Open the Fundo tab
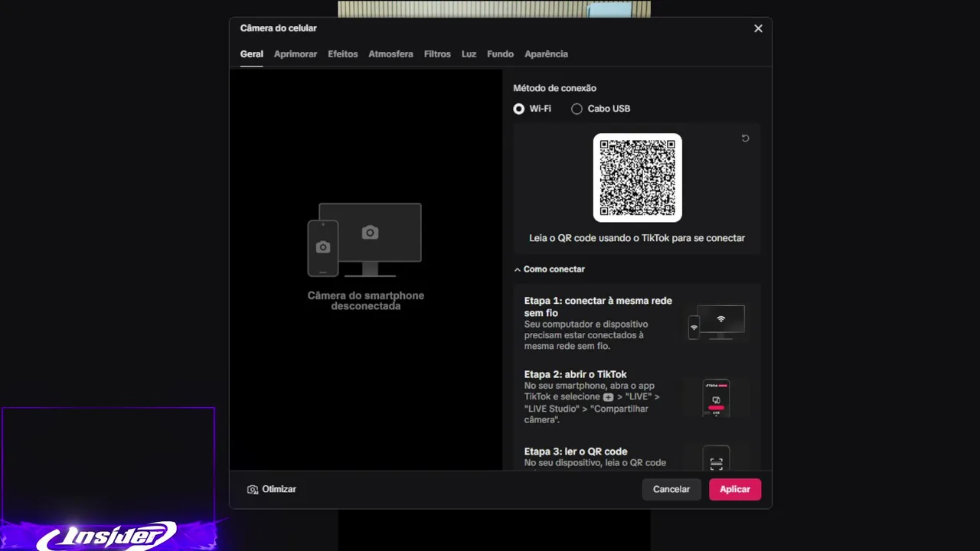This screenshot has height=551, width=980. point(500,54)
